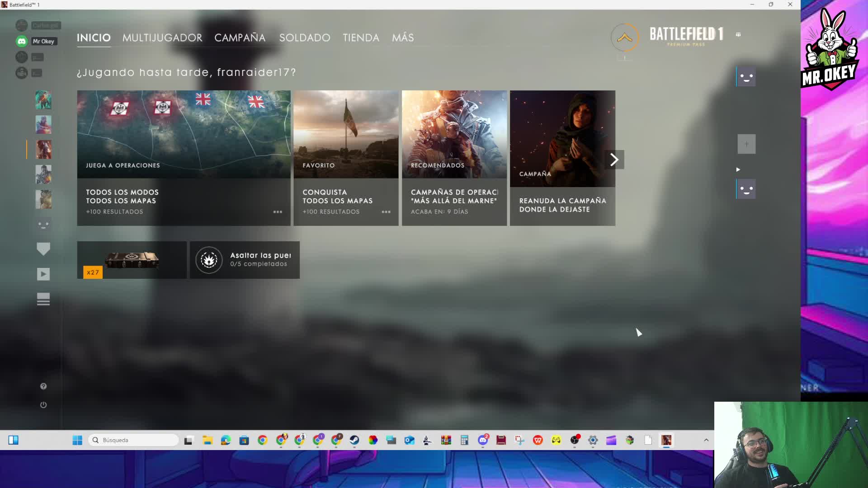This screenshot has height=488, width=868.
Task: Add a squad member with plus button
Action: 746,144
